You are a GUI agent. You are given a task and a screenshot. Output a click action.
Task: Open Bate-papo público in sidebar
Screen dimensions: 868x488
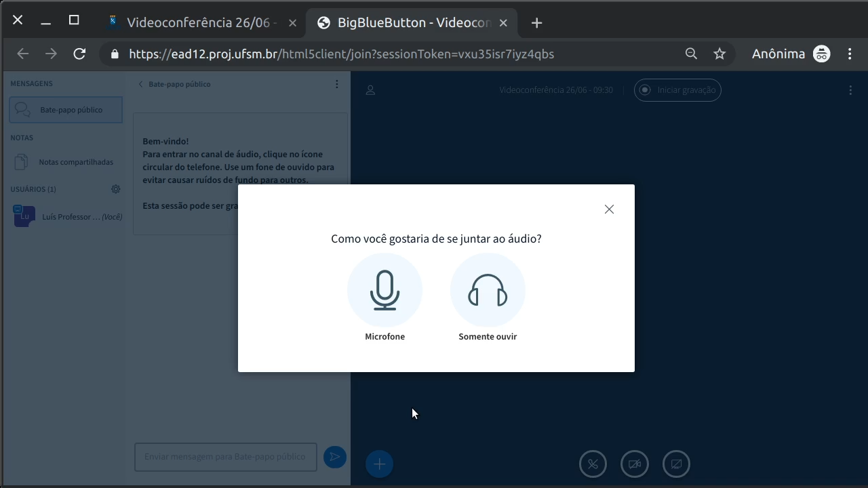click(x=66, y=110)
